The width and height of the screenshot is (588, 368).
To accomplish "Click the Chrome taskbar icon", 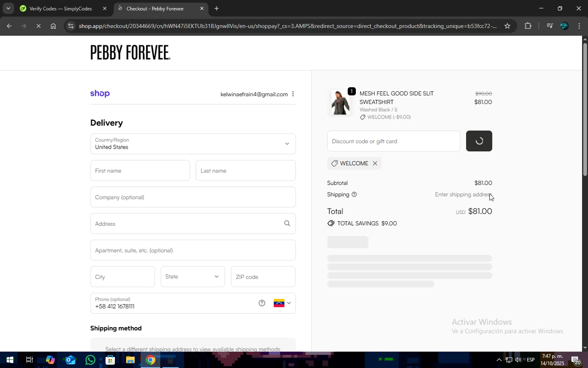I will pyautogui.click(x=151, y=360).
